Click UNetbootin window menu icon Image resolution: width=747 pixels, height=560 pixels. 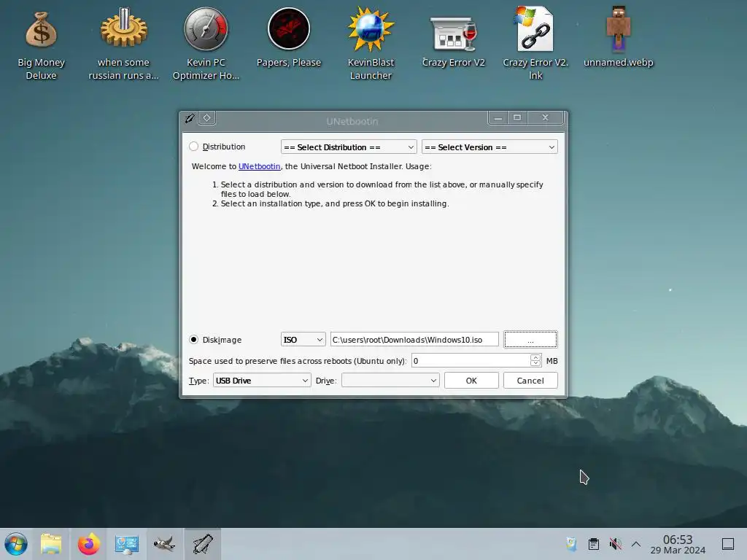190,118
